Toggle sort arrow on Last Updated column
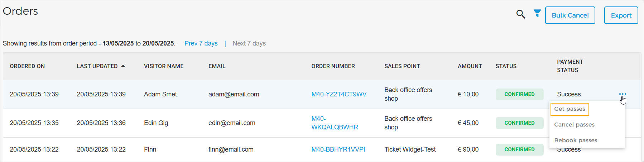Image resolution: width=644 pixels, height=162 pixels. tap(123, 66)
